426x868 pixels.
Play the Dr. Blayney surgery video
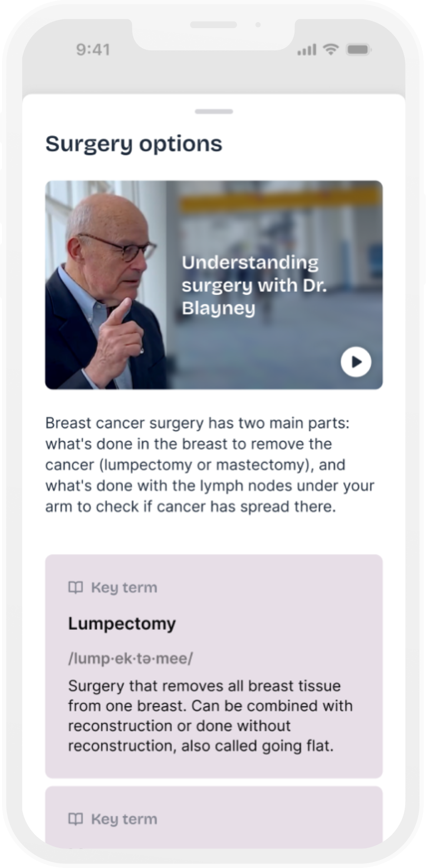pos(356,362)
